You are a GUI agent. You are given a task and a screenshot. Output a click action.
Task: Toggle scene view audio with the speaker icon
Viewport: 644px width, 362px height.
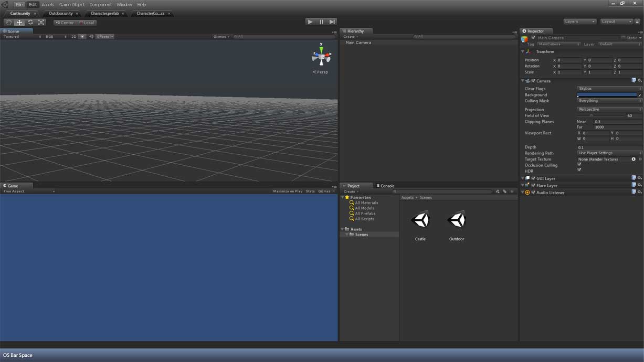pyautogui.click(x=91, y=36)
